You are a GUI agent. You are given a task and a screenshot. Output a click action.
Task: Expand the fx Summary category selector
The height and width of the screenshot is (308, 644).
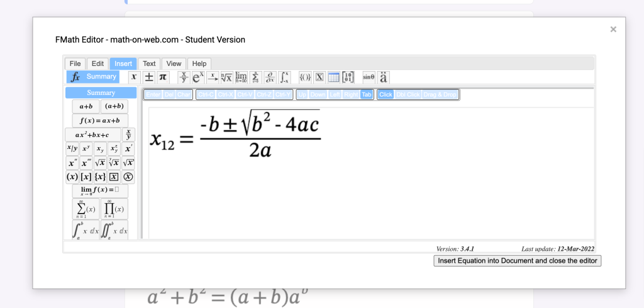click(x=93, y=77)
